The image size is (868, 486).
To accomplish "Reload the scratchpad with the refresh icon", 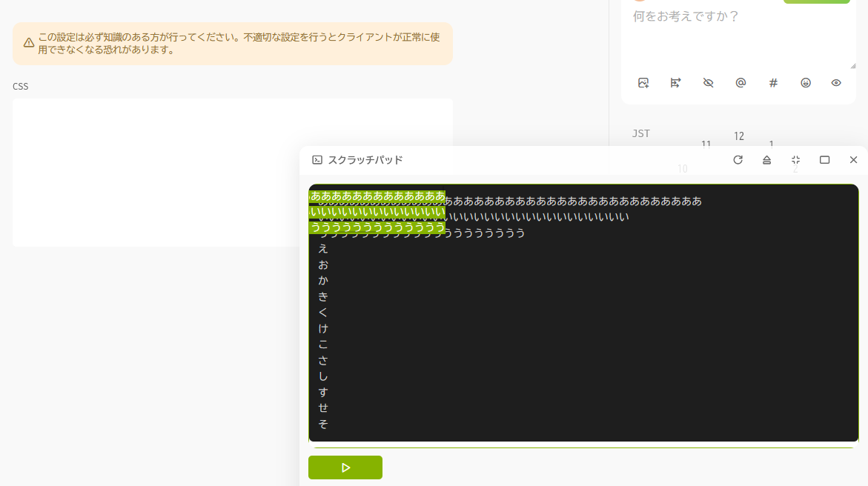I will (x=738, y=159).
